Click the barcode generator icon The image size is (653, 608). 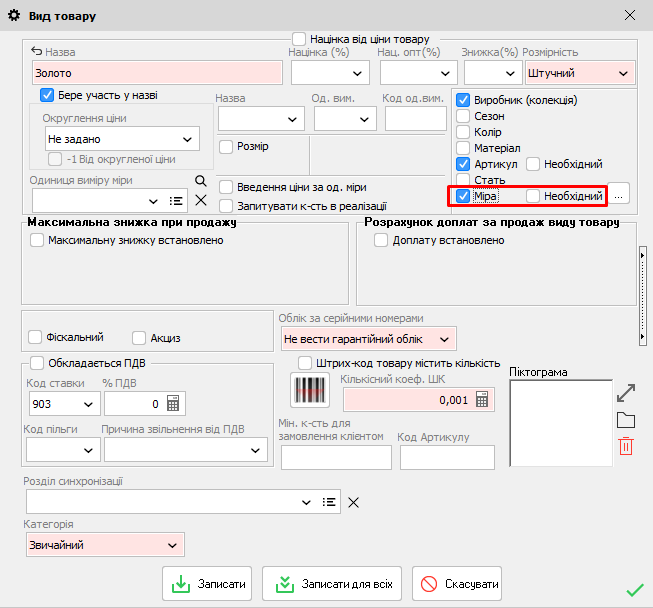click(x=309, y=390)
